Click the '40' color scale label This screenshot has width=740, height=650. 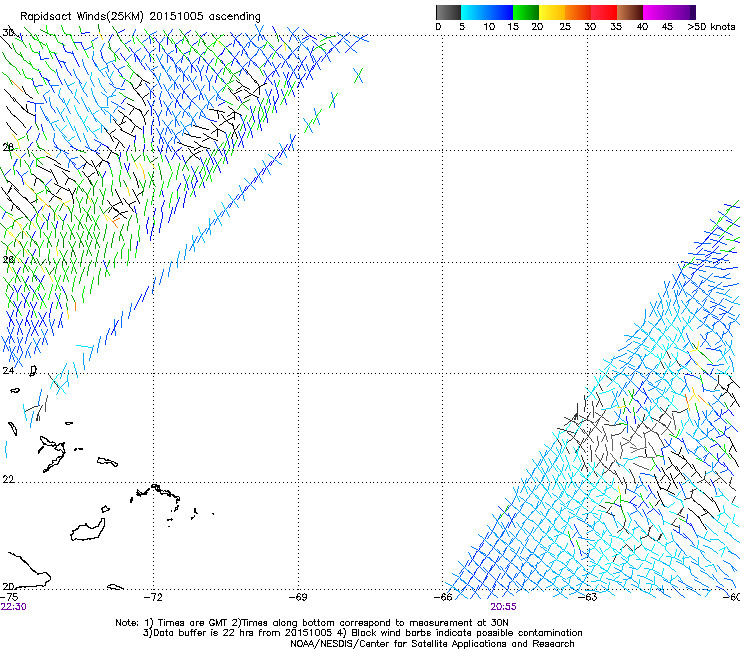tap(642, 27)
